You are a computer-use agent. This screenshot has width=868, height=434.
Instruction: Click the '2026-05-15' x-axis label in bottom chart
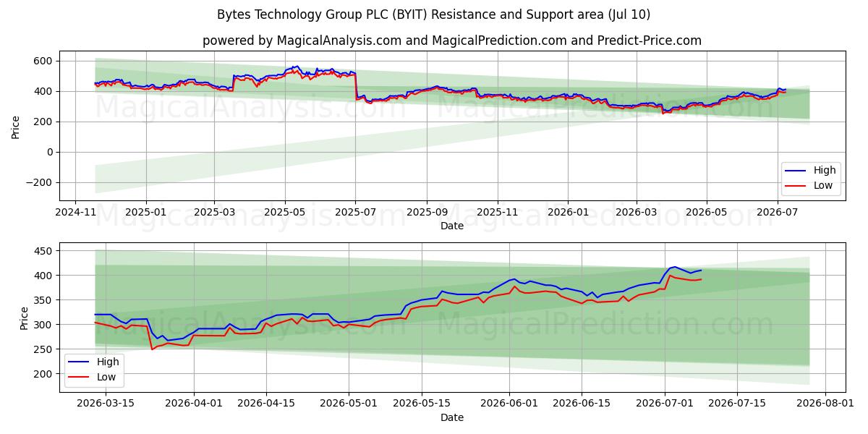click(421, 403)
